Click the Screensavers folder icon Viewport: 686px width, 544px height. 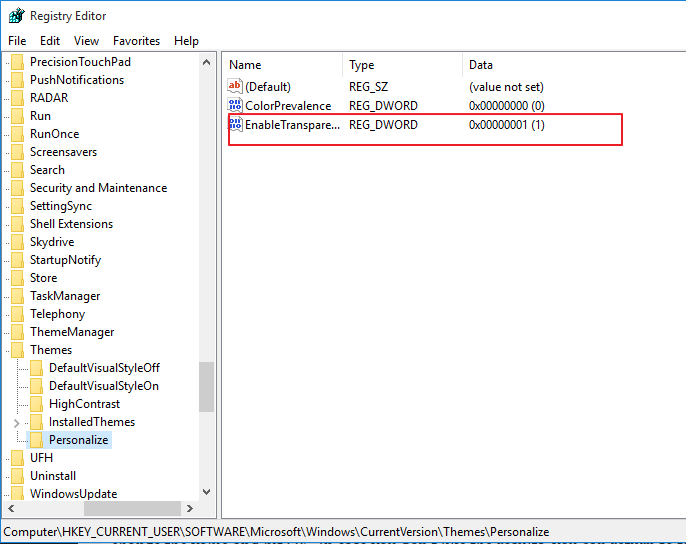[18, 152]
